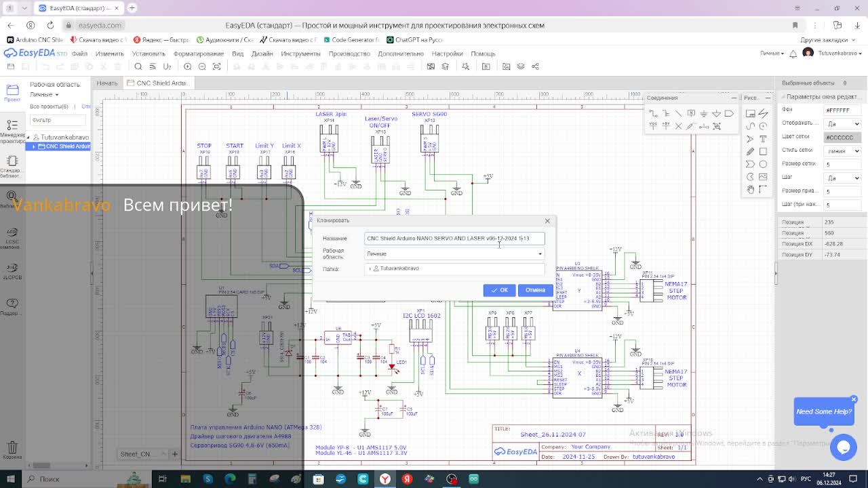Select the Bezier curve drawing tool
Image resolution: width=868 pixels, height=488 pixels.
750,127
